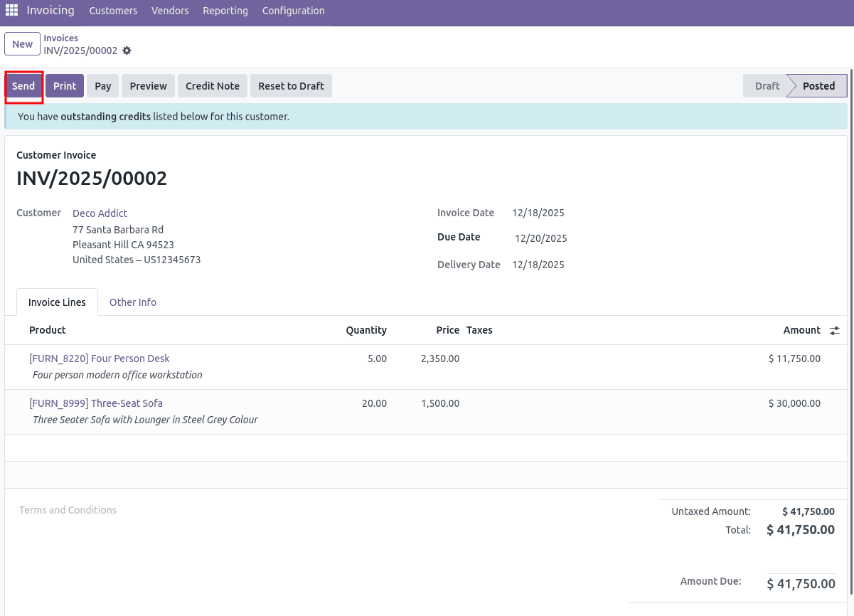The height and width of the screenshot is (616, 854).
Task: Open the optional columns icon beside Amount header
Action: tap(834, 330)
